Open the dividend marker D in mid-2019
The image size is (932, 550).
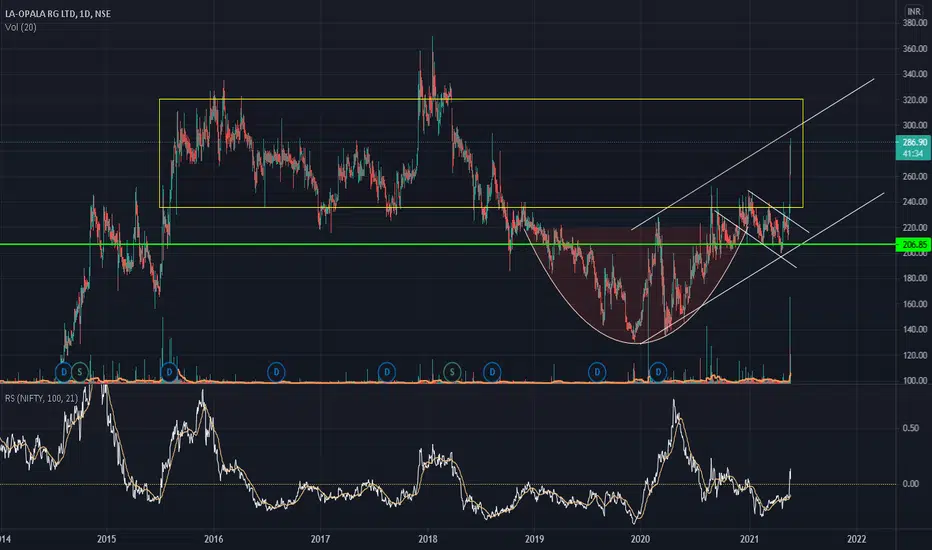click(x=597, y=372)
